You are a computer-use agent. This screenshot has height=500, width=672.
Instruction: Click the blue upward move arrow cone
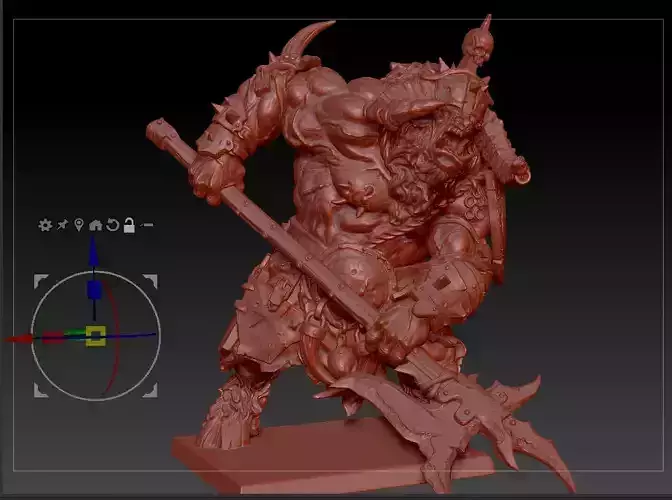[94, 253]
